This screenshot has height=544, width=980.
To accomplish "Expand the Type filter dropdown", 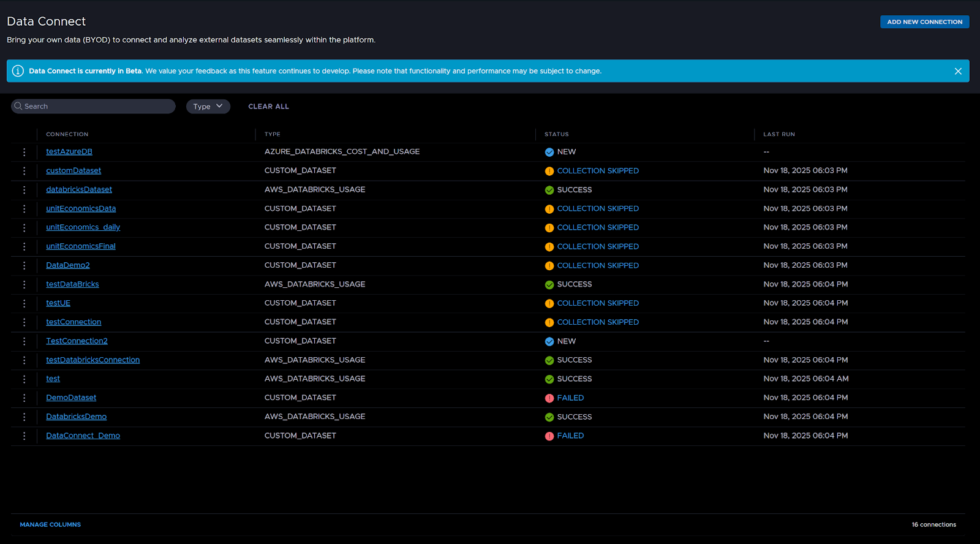I will pyautogui.click(x=208, y=107).
